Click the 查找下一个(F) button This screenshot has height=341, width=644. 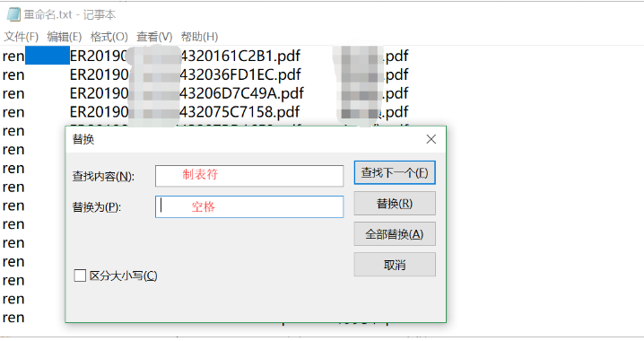[395, 172]
